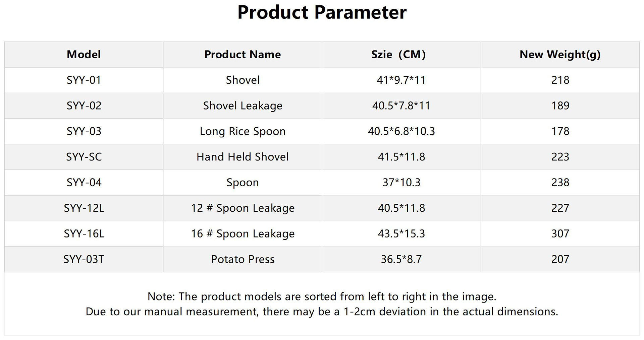Select the SYY-SC model cell
The height and width of the screenshot is (340, 644).
coord(84,157)
